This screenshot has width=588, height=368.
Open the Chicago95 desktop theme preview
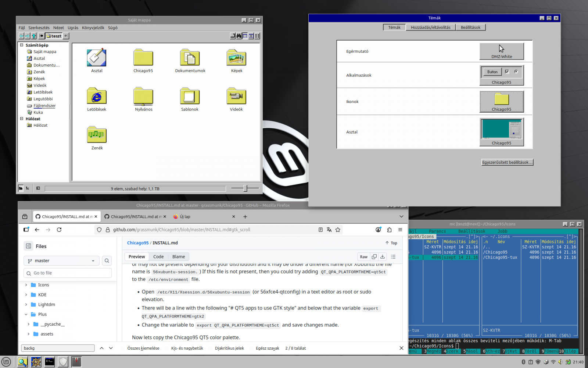[x=502, y=132]
